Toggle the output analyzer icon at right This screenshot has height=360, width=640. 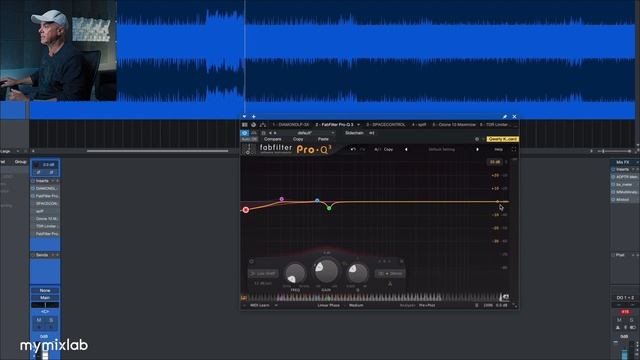point(505,297)
